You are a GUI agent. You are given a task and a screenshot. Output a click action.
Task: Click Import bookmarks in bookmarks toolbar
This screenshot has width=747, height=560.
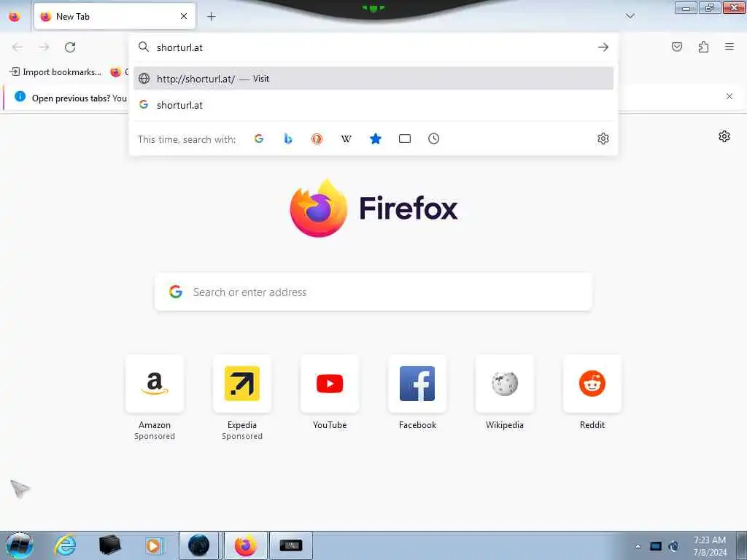coord(55,72)
